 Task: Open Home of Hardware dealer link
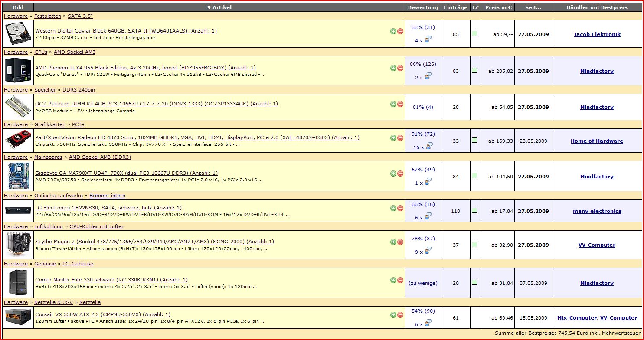coord(597,141)
